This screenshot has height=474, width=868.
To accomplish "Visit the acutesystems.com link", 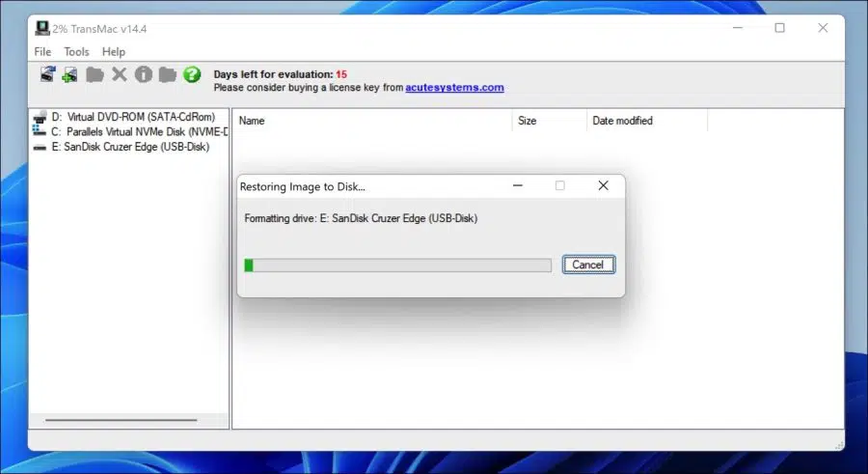I will coord(454,87).
